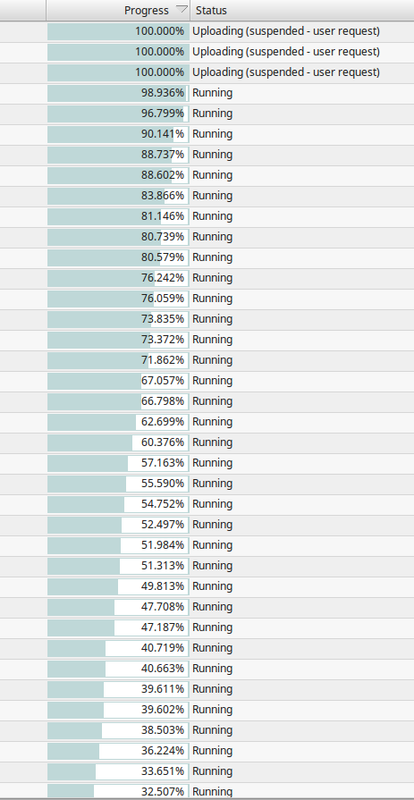Select the 76.059% progress cell
The image size is (414, 800).
point(118,298)
